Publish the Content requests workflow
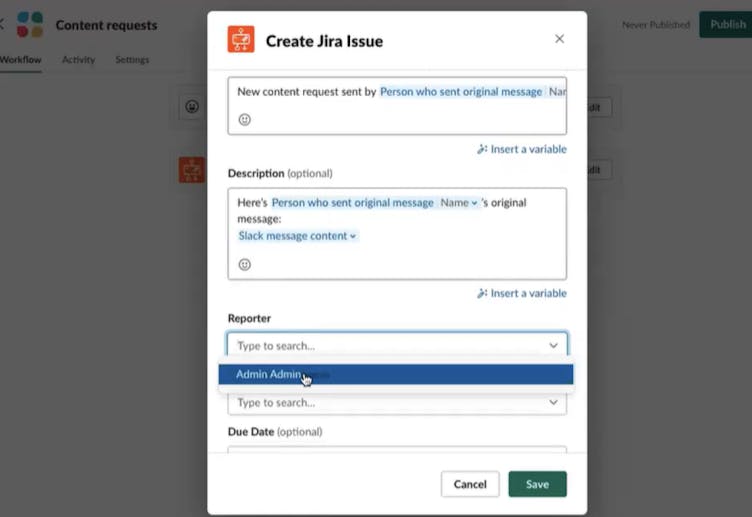The width and height of the screenshot is (752, 517). pos(726,24)
